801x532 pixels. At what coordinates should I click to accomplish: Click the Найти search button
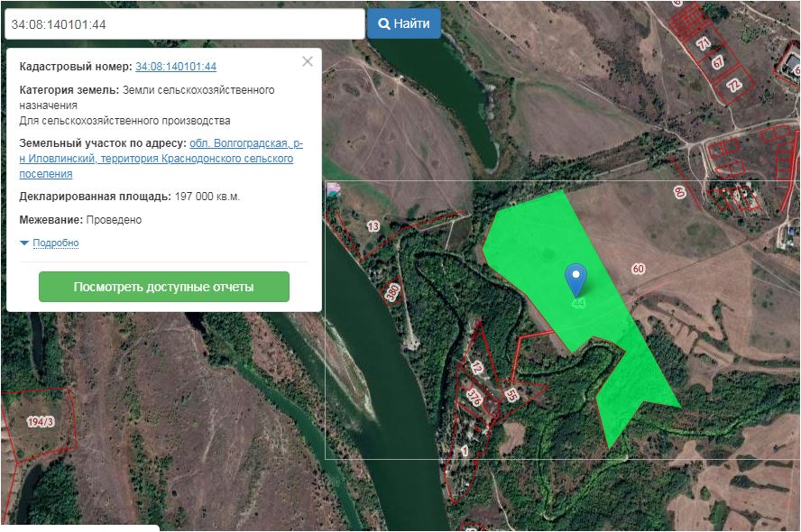point(403,24)
